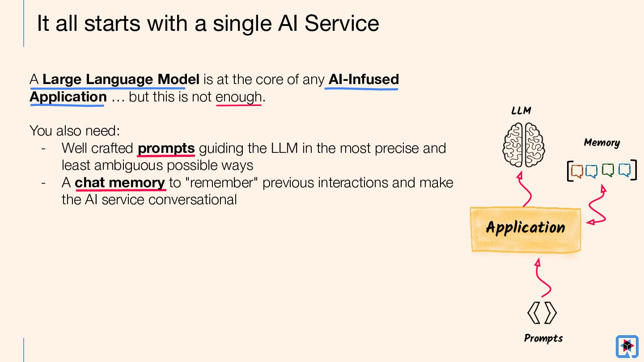This screenshot has width=644, height=362.
Task: Click the bold "AI-Infused" text
Action: 363,80
